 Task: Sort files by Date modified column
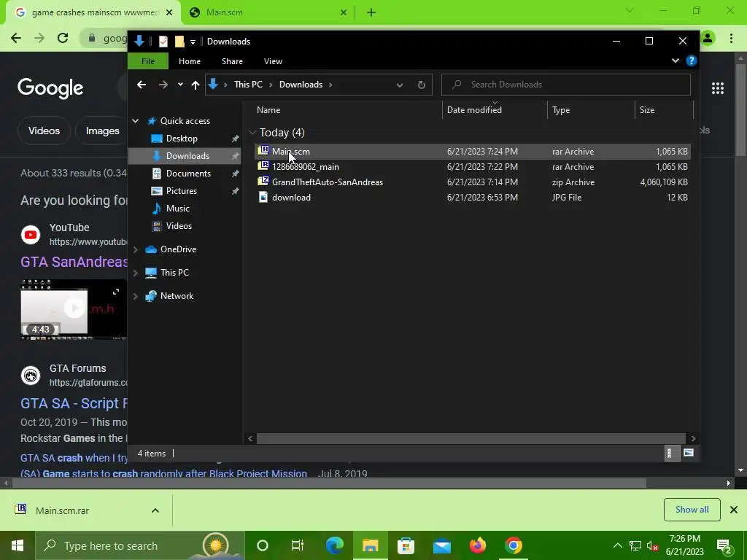pos(474,110)
